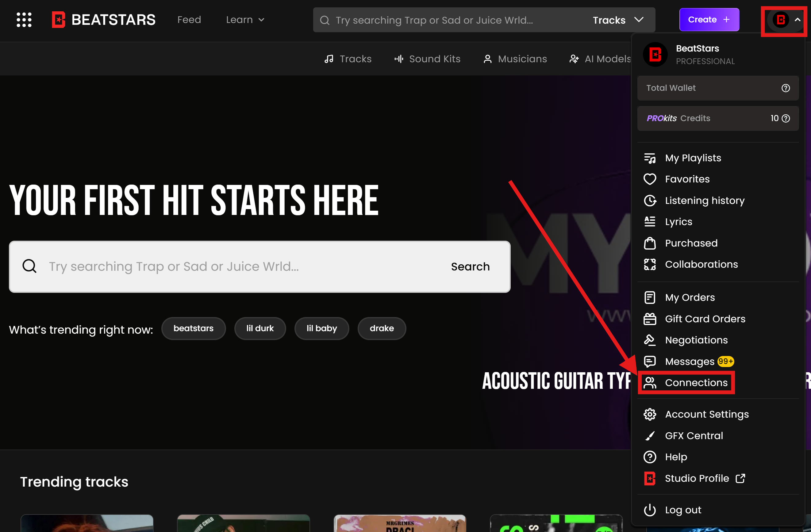Click the Purchased bag icon
This screenshot has height=532, width=811.
point(649,243)
